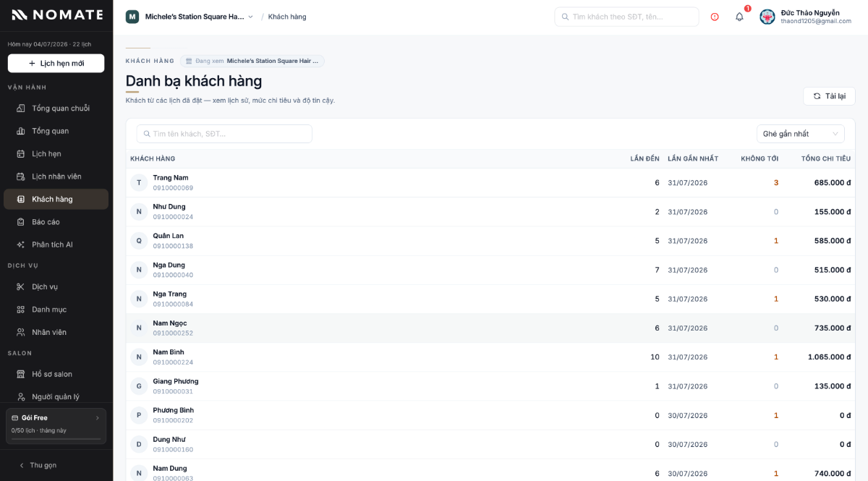The image size is (868, 481).
Task: Click the red alert icon in header
Action: pos(715,17)
